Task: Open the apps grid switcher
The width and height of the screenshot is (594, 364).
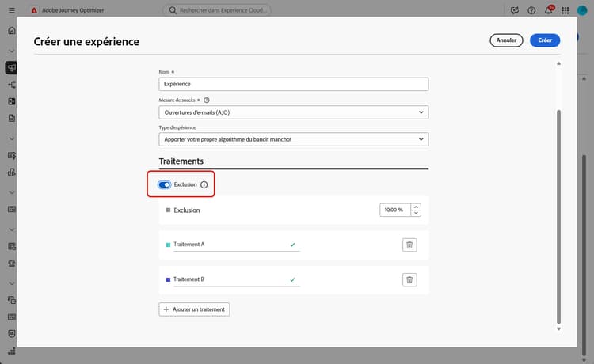Action: click(564, 10)
